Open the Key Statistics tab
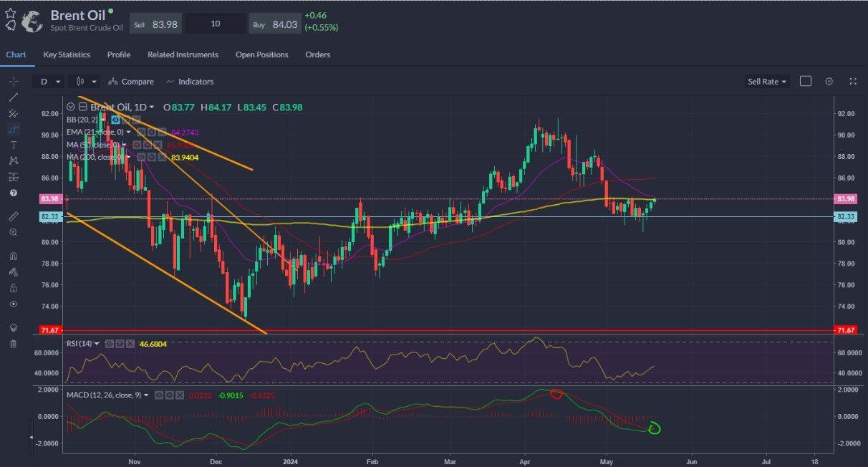The height and width of the screenshot is (467, 868). pos(67,54)
